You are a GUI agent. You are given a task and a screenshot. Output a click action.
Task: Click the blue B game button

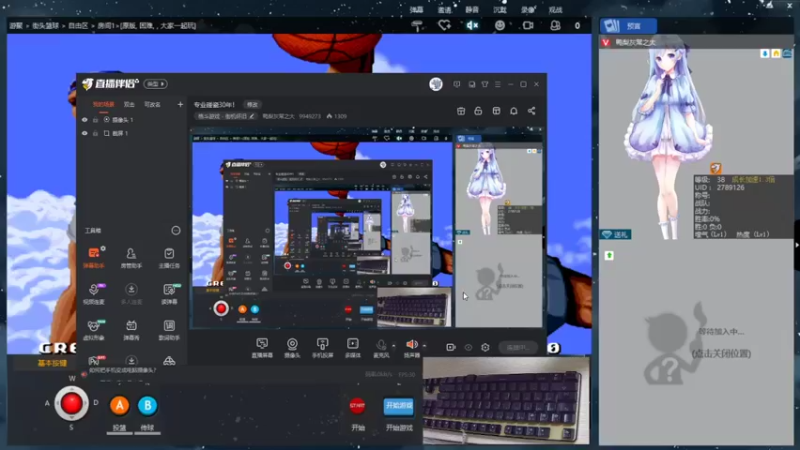147,406
